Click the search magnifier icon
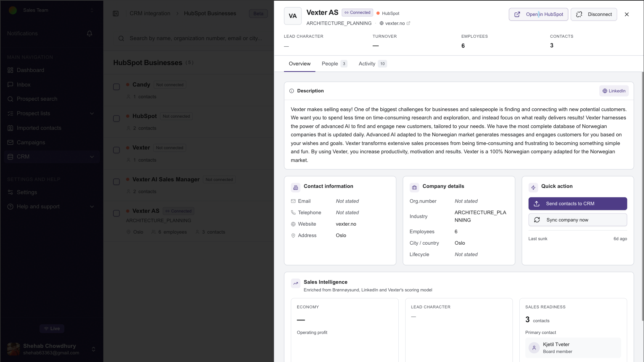644x362 pixels. coord(121,38)
